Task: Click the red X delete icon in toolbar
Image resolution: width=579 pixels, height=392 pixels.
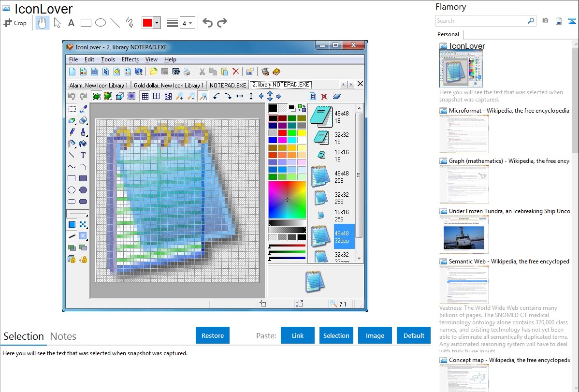Action: [x=235, y=72]
